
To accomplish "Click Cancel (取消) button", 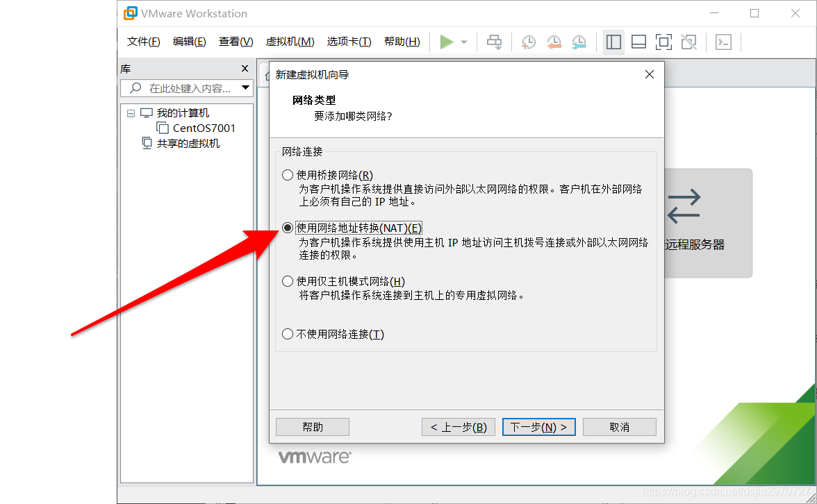I will tap(620, 427).
